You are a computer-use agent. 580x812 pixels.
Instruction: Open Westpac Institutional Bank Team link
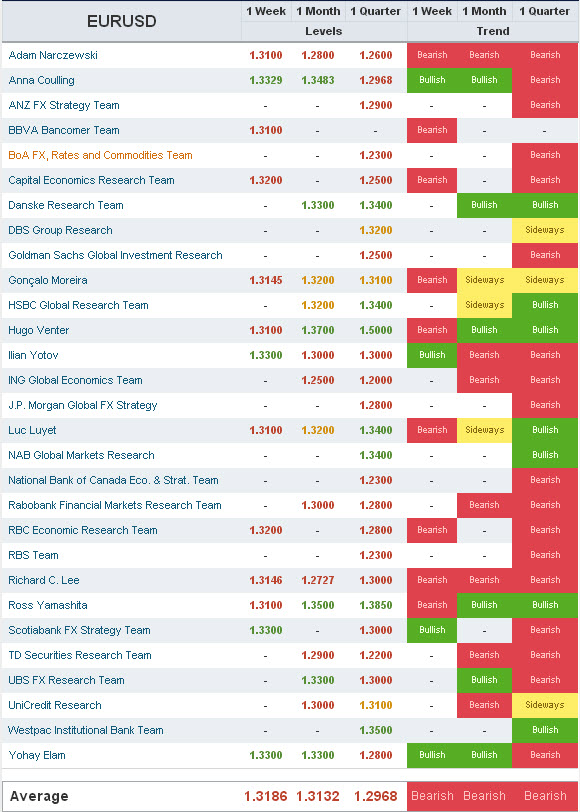pos(85,730)
